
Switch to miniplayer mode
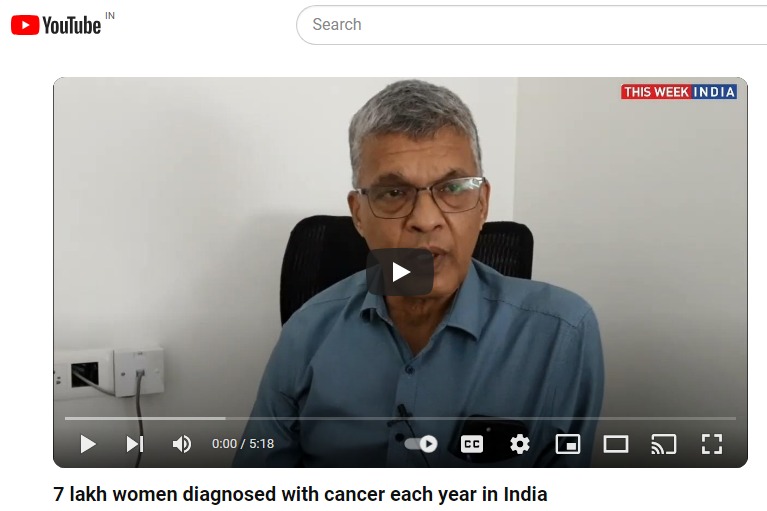pyautogui.click(x=568, y=444)
